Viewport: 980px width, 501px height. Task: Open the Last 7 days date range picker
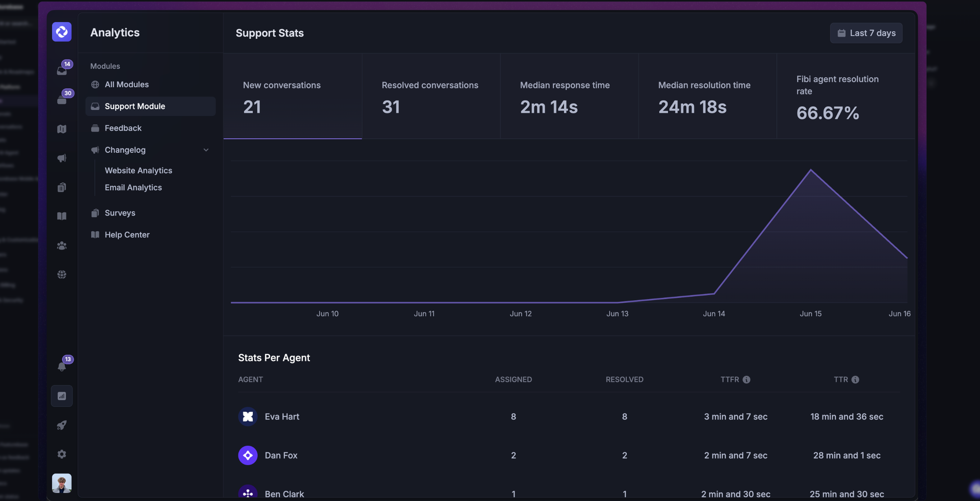pos(865,33)
